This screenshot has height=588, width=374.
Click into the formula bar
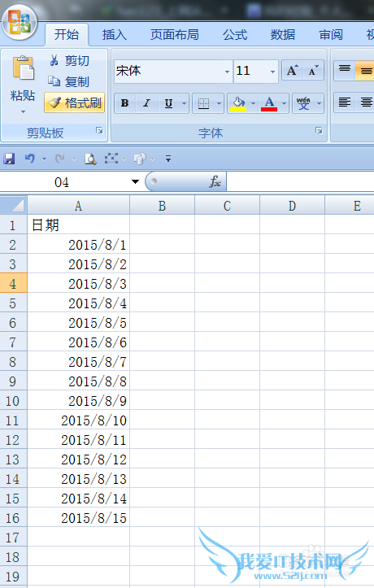coord(301,182)
